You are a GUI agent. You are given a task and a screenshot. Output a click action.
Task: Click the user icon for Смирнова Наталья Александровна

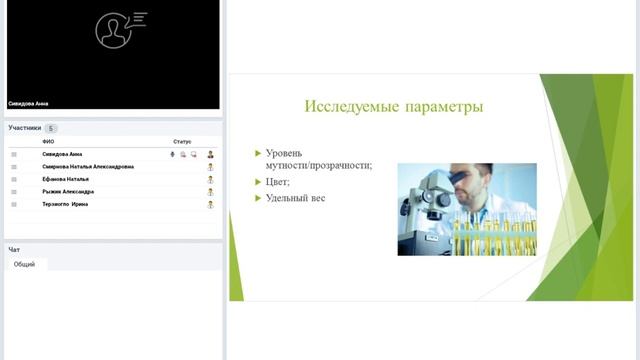[210, 167]
